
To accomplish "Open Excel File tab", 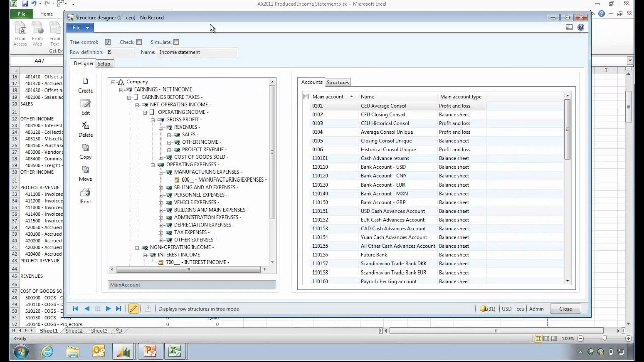I will [x=22, y=14].
